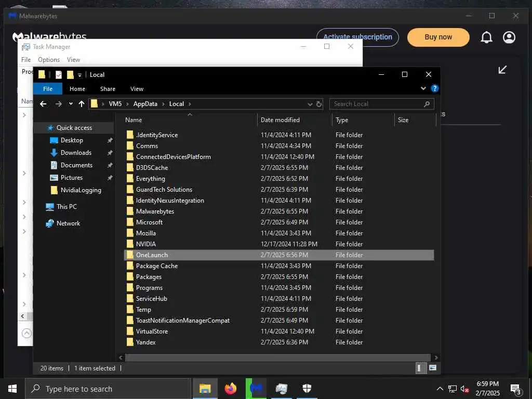Select the D3DSCache folder icon

[x=130, y=168]
